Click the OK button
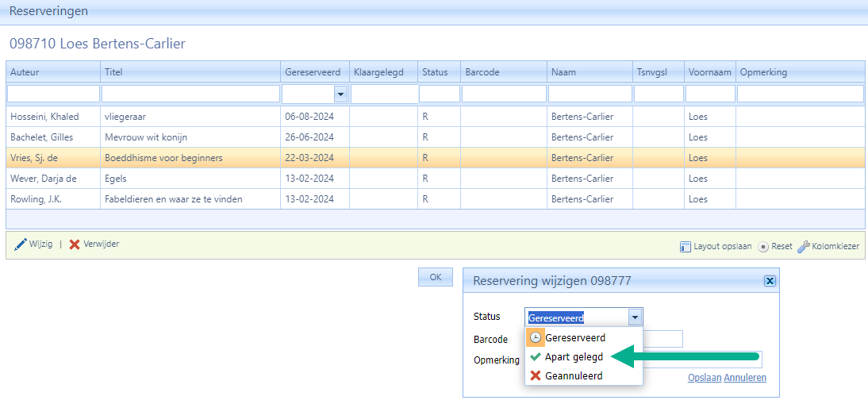The width and height of the screenshot is (868, 404). point(435,277)
